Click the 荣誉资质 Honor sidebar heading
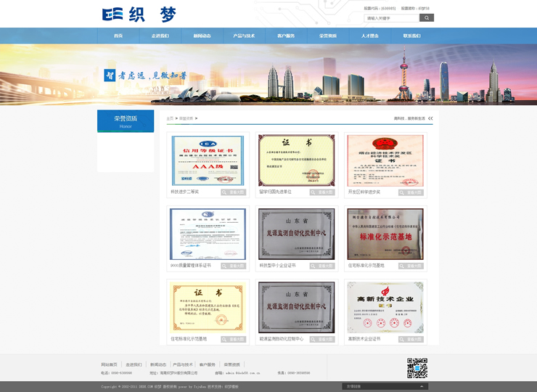537x392 pixels. (126, 121)
